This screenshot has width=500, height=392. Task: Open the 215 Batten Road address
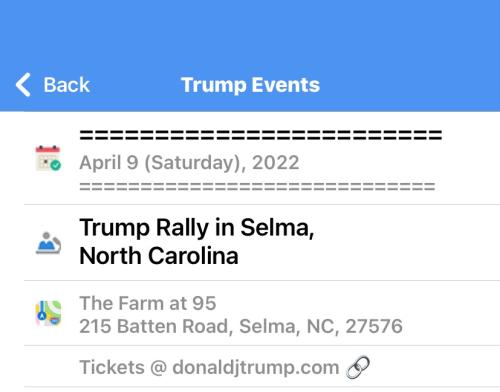pos(241,326)
